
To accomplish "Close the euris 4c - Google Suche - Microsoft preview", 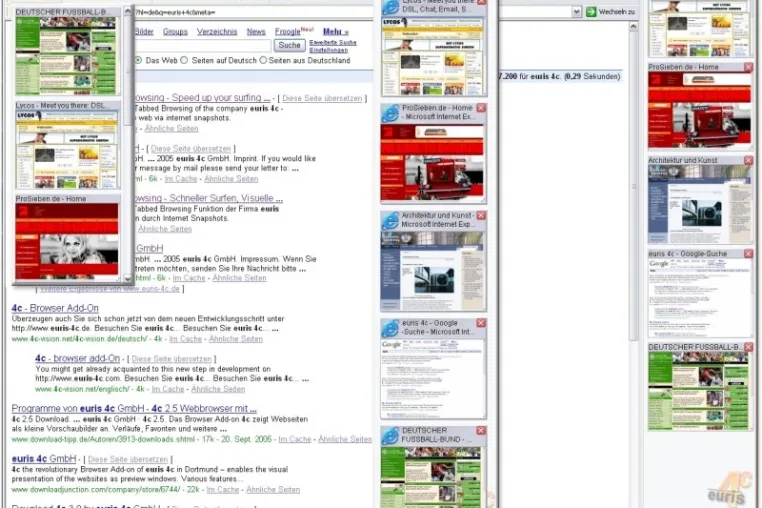I will [481, 323].
